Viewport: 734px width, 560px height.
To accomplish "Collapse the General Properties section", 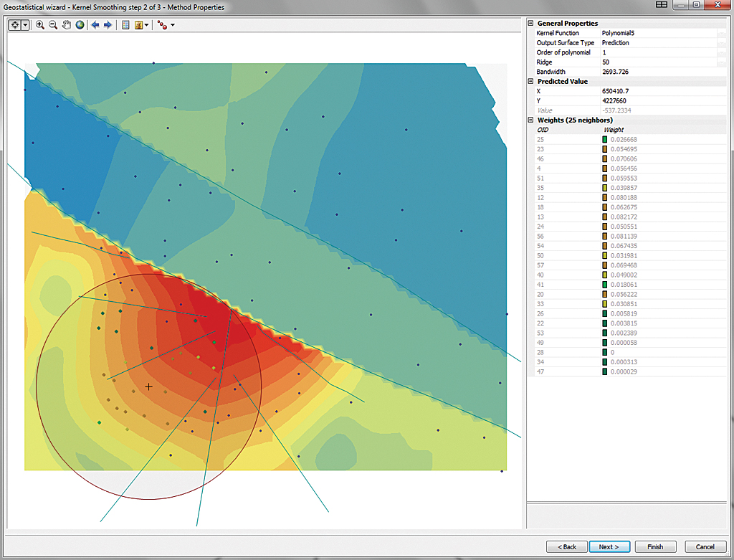I will (x=530, y=24).
